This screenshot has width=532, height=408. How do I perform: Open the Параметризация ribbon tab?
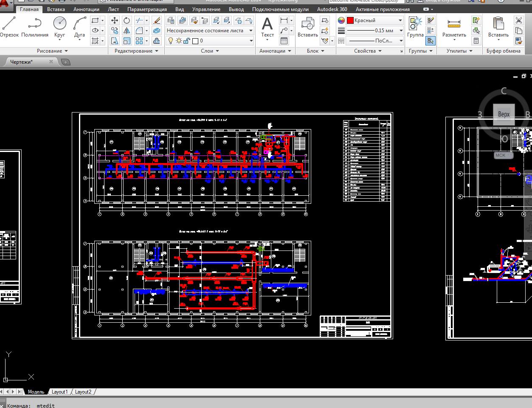(x=147, y=9)
